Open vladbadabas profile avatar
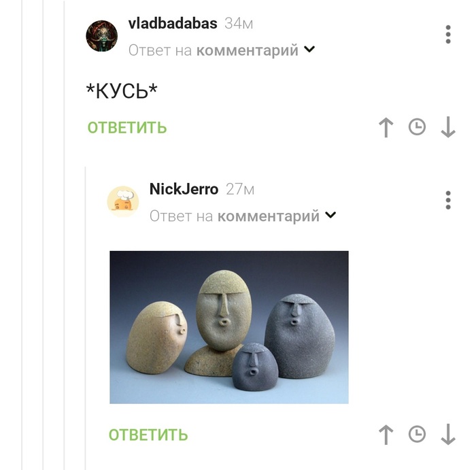This screenshot has height=470, width=476. click(102, 36)
